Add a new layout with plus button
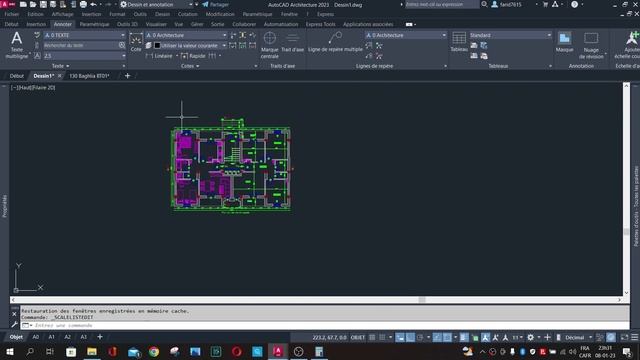 100,337
